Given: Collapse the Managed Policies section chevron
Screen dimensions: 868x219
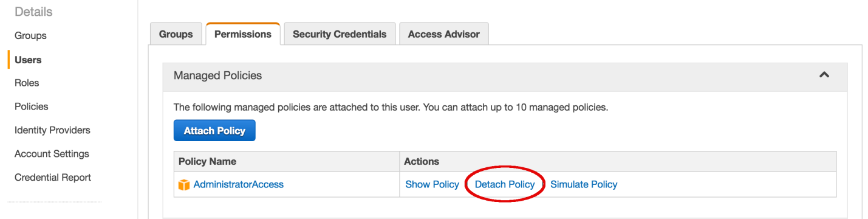Looking at the screenshot, I should [824, 75].
